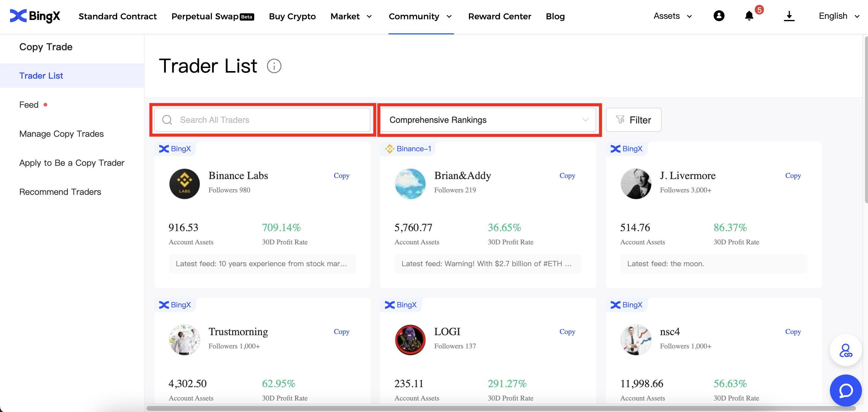This screenshot has width=868, height=412.
Task: Click Binance Labs trader avatar
Action: tap(184, 184)
